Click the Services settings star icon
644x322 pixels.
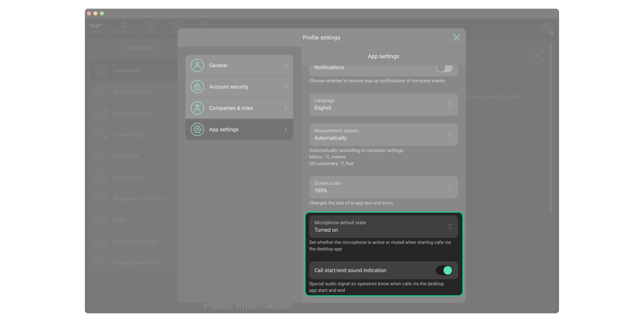click(x=102, y=92)
